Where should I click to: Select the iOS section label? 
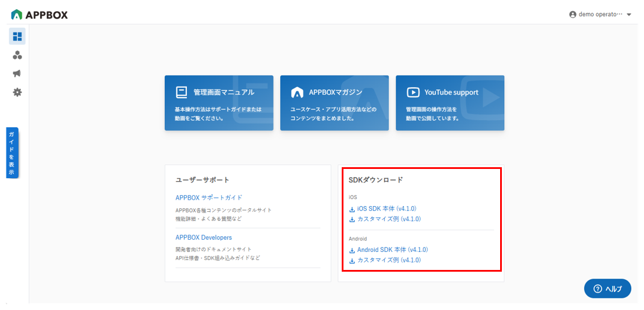(x=353, y=198)
